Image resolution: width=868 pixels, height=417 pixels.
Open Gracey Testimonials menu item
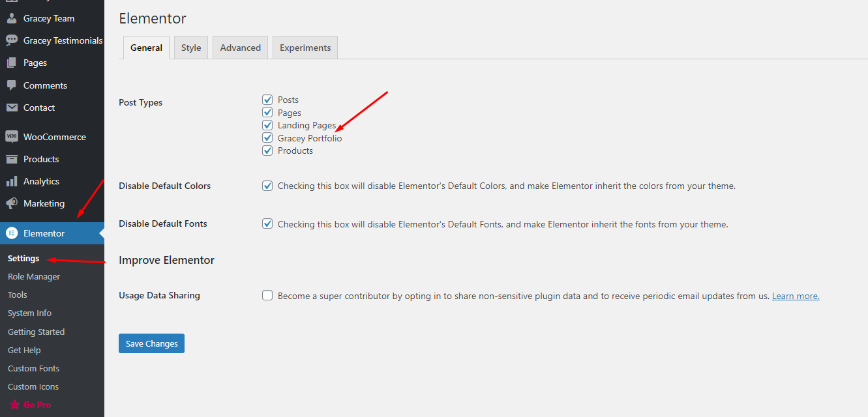click(x=52, y=40)
